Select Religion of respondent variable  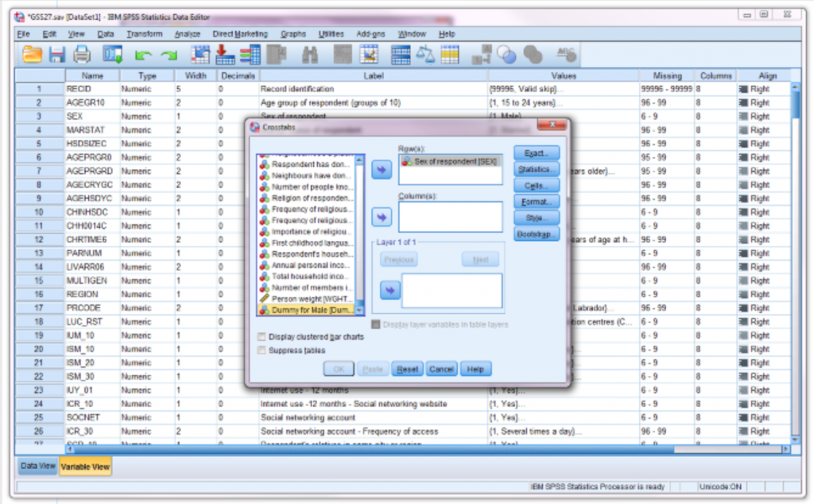coord(307,198)
